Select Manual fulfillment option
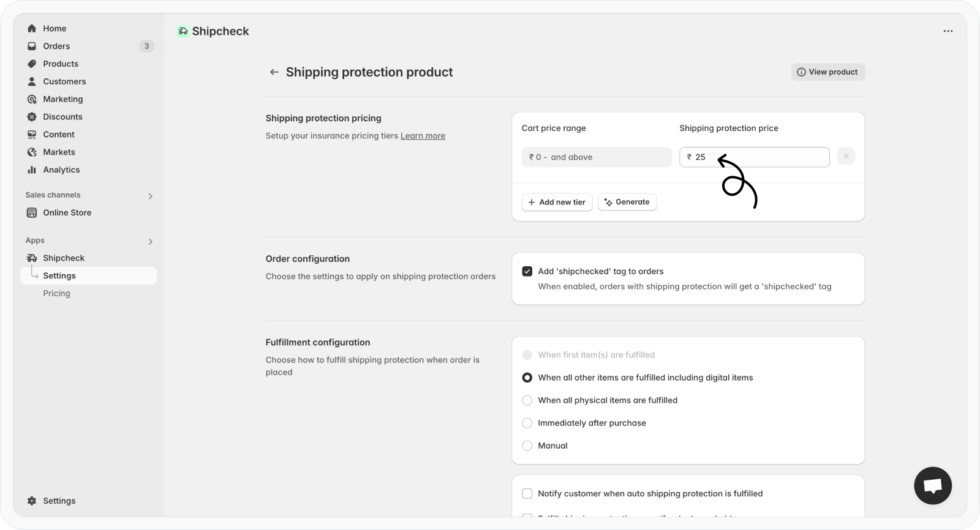Viewport: 980px width, 530px height. pyautogui.click(x=527, y=446)
